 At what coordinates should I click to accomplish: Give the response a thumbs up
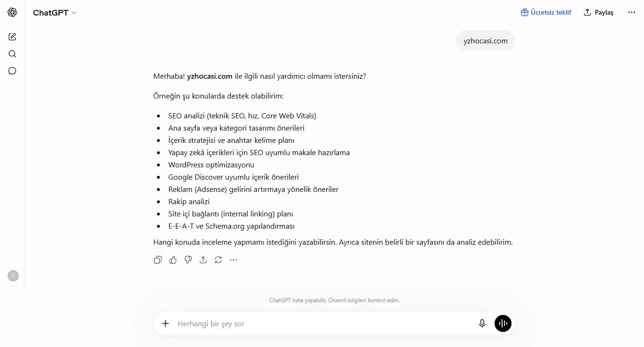(x=173, y=260)
